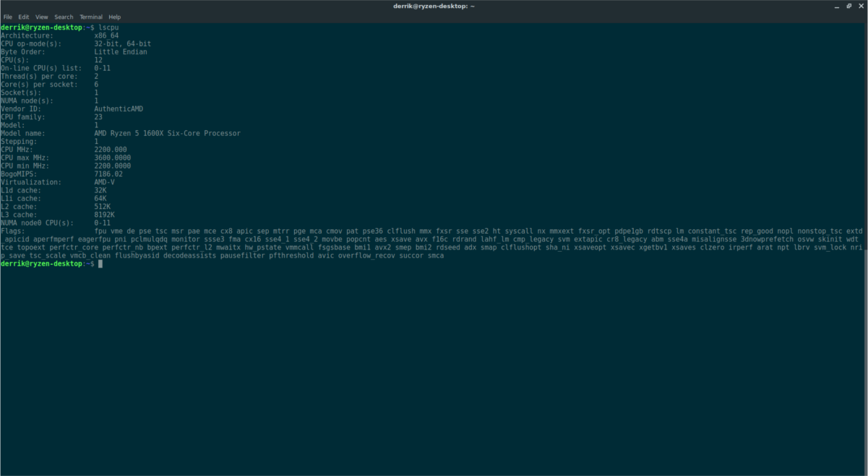Click the On-line CPU(s) list label
This screenshot has width=868, height=476.
click(x=40, y=68)
